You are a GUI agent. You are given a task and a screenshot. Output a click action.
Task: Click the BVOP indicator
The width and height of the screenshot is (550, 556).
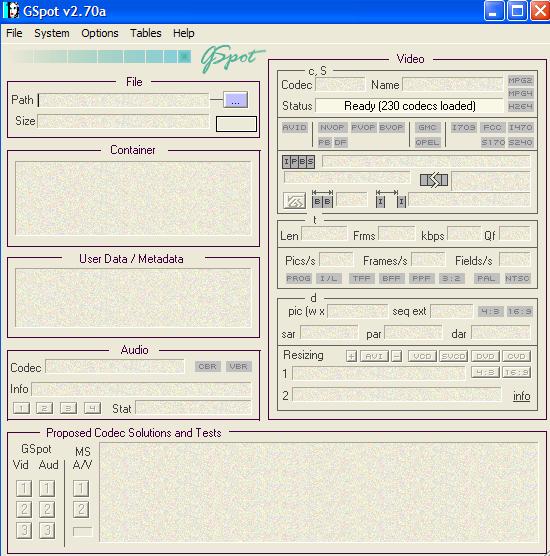coord(391,127)
